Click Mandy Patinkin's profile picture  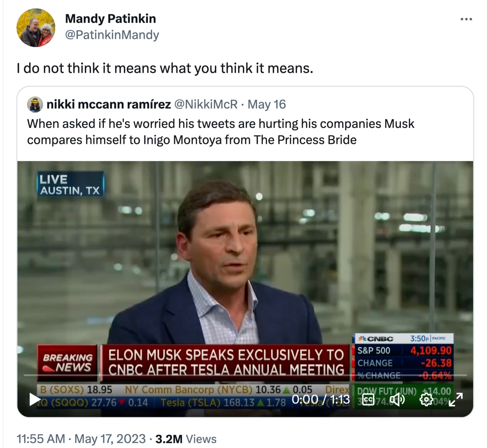[x=36, y=28]
